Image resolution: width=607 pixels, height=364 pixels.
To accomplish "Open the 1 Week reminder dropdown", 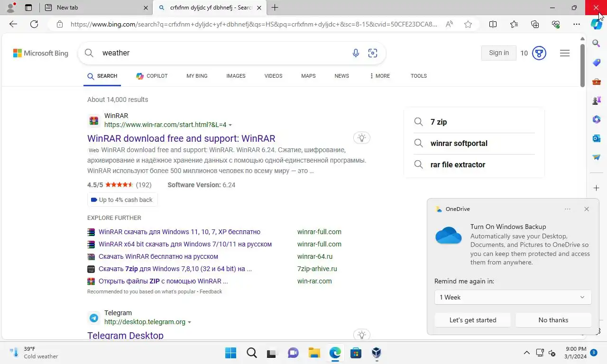I will (513, 297).
